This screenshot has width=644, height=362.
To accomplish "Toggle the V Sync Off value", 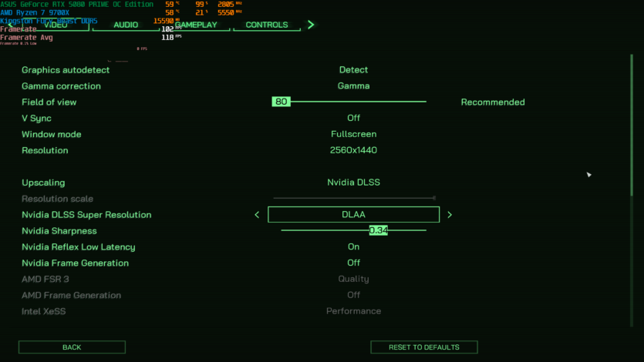I will [354, 118].
